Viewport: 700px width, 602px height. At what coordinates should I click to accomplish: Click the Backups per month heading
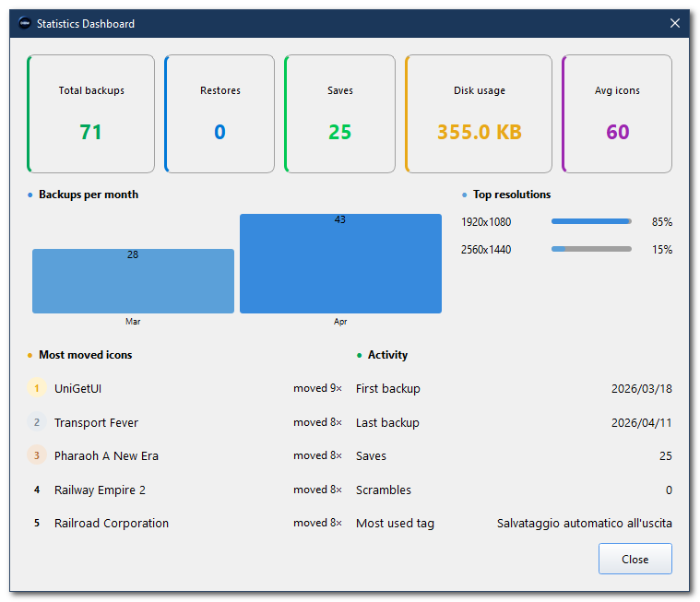coord(89,195)
